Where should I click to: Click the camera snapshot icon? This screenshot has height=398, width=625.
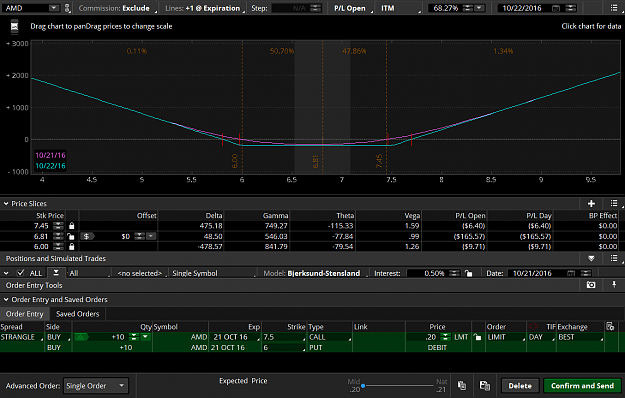[591, 285]
